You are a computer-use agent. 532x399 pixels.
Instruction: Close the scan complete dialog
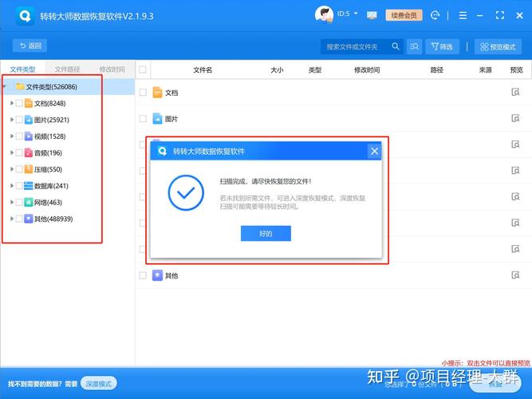[374, 151]
